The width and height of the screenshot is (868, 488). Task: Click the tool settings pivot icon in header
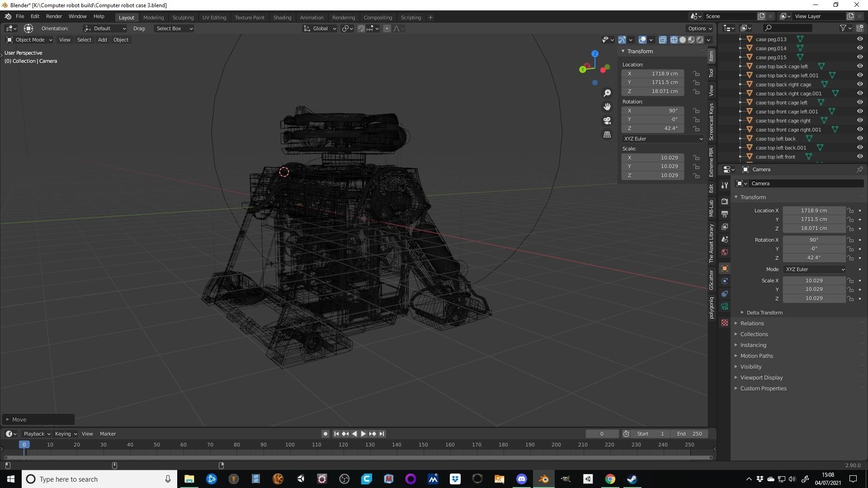tap(28, 28)
